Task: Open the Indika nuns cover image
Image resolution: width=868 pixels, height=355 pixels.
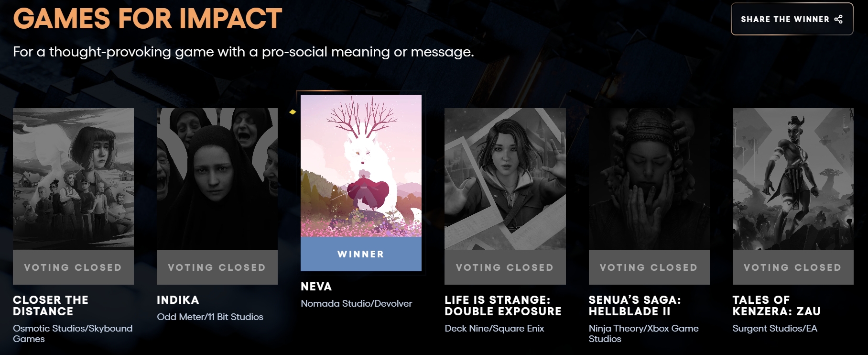Action: (x=217, y=179)
